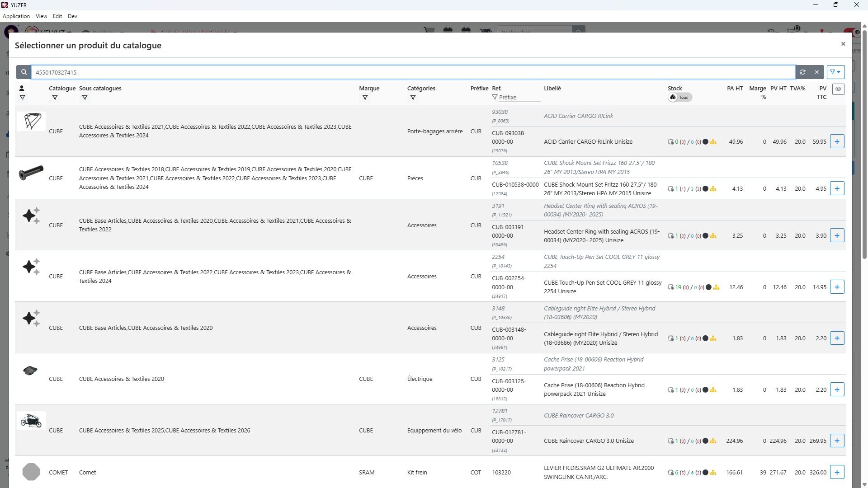The width and height of the screenshot is (868, 488).
Task: Refresh the catalogue search results
Action: (x=802, y=72)
